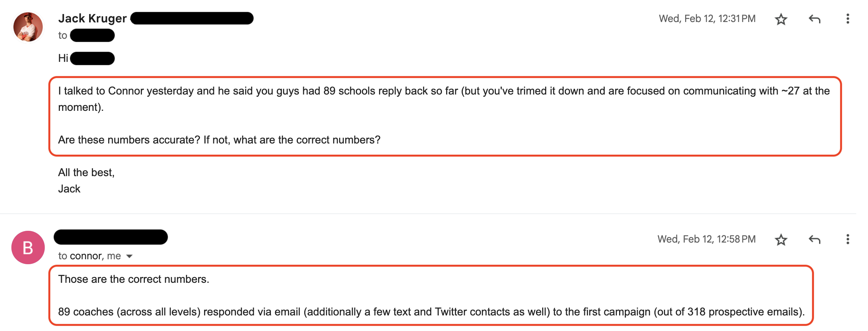Click the Jack Kruger sender name
The height and width of the screenshot is (331, 868).
click(x=92, y=18)
